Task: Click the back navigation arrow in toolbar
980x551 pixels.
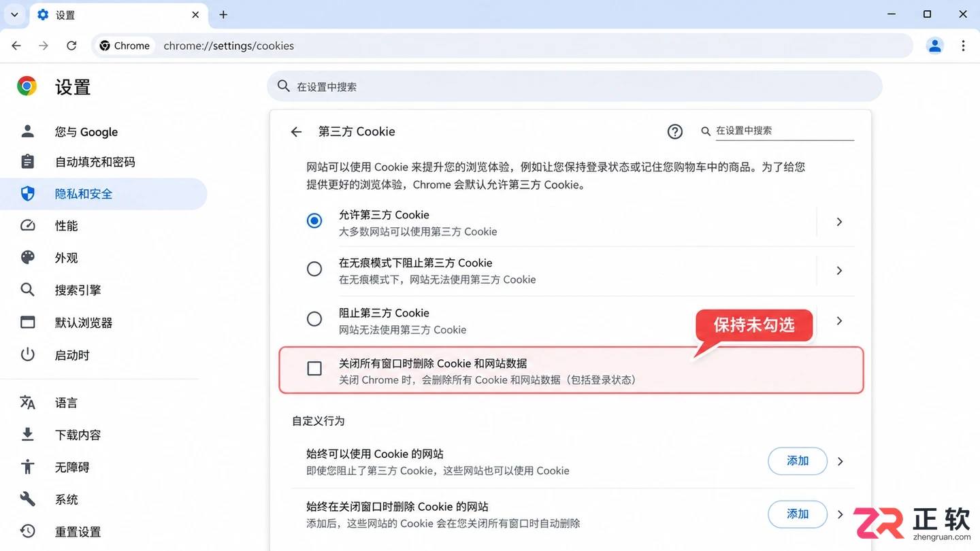Action: coord(16,46)
